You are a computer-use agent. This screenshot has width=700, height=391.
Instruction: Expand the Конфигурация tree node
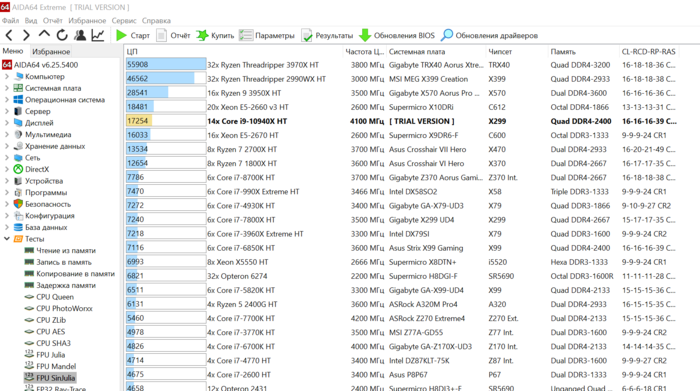[x=7, y=216]
